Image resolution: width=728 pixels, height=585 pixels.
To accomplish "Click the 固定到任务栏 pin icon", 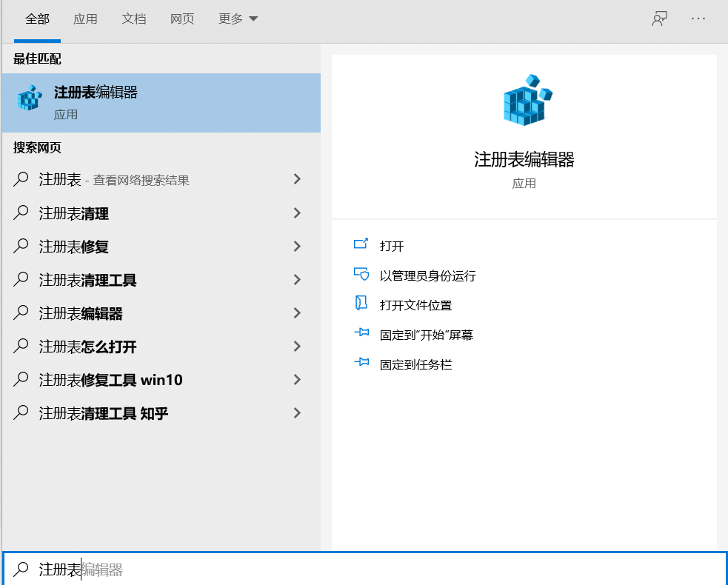I will 362,364.
